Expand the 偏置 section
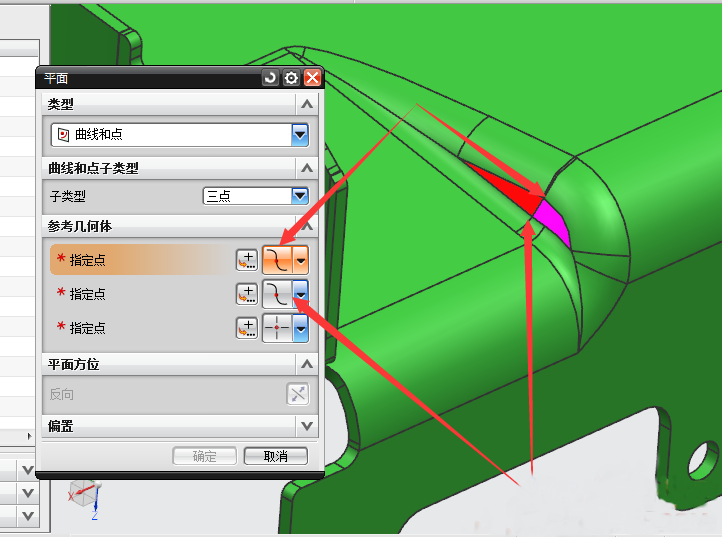This screenshot has height=537, width=722. click(307, 426)
